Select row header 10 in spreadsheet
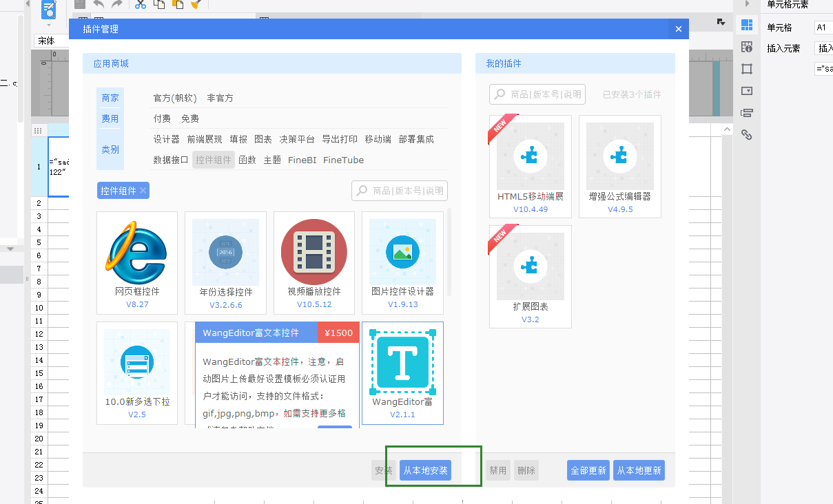833x504 pixels. 39,308
